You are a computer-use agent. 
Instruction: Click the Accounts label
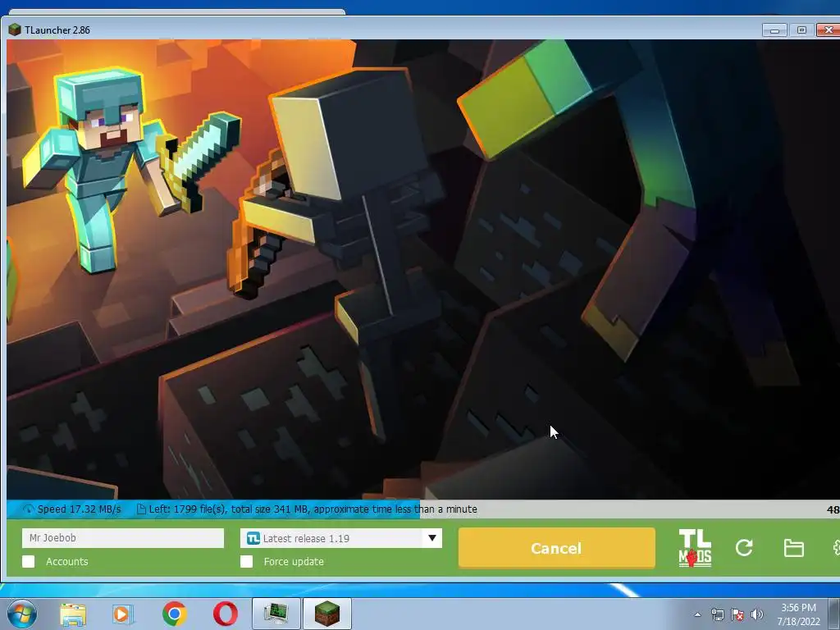pos(67,561)
